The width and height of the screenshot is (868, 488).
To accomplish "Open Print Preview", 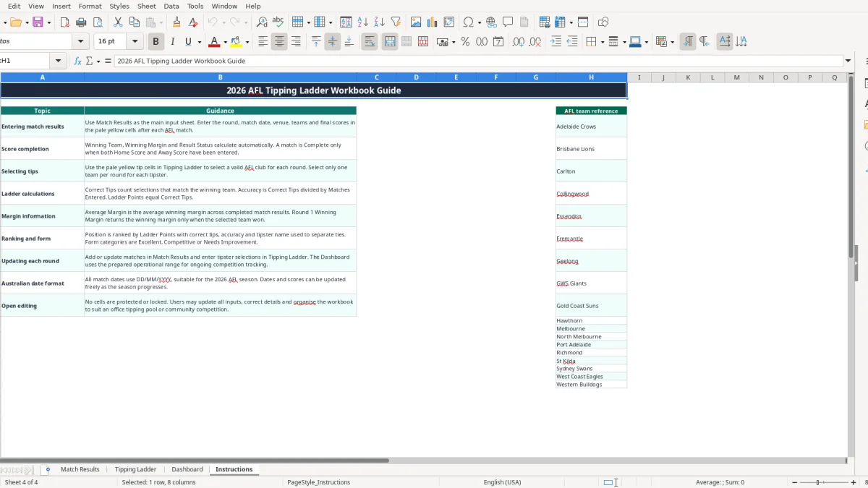I will coord(98,22).
